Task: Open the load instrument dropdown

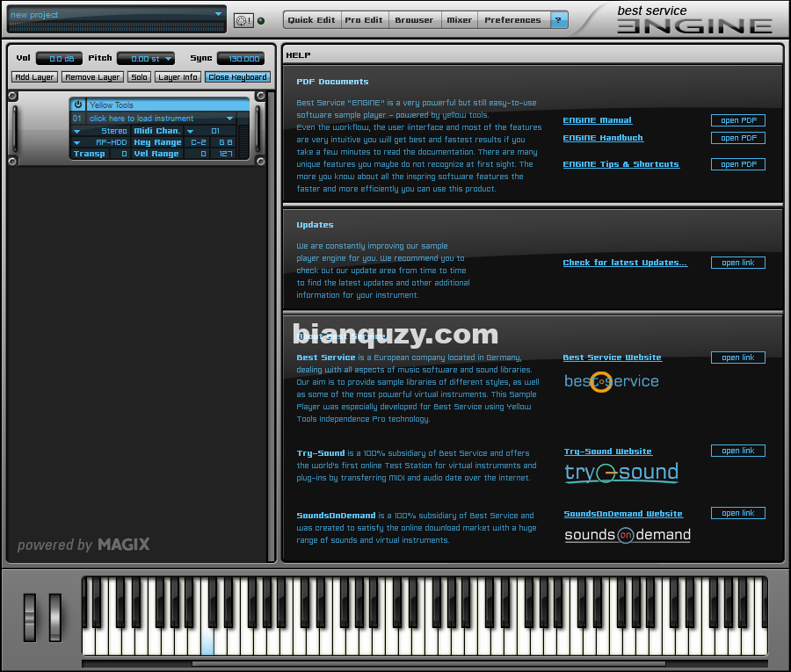Action: tap(230, 118)
